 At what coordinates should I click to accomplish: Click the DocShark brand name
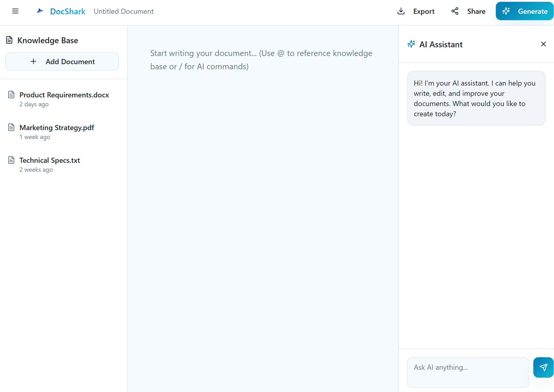[x=68, y=11]
